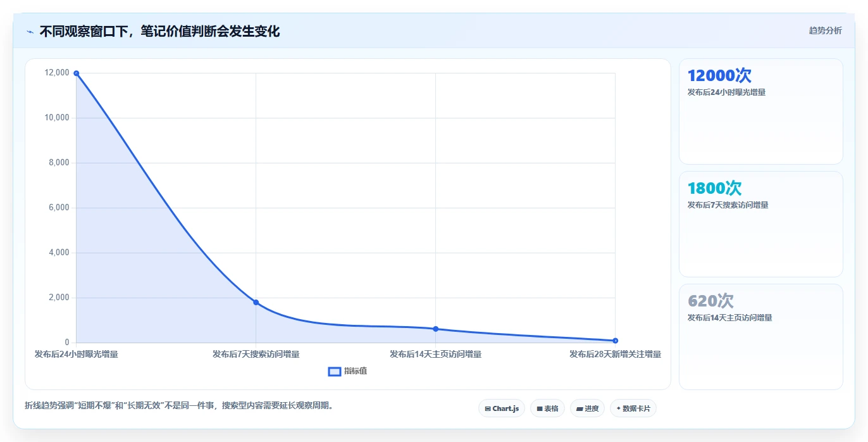868x442 pixels.
Task: Open the 1800次 stat card
Action: 760,224
